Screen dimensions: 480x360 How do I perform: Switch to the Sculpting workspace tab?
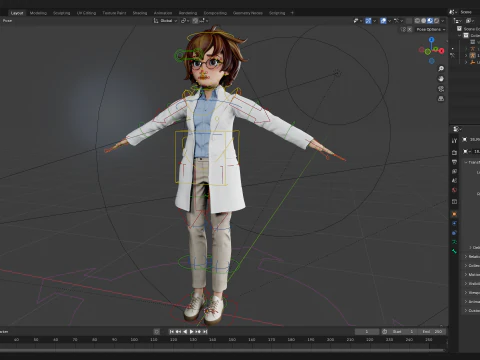[62, 13]
